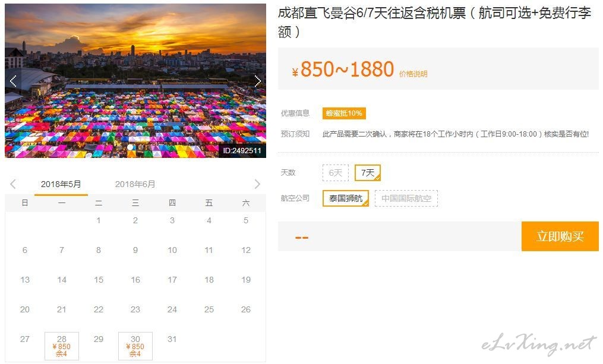Screen dimensions: 603x364
Task: Click calendar date 27
Action: (x=24, y=339)
